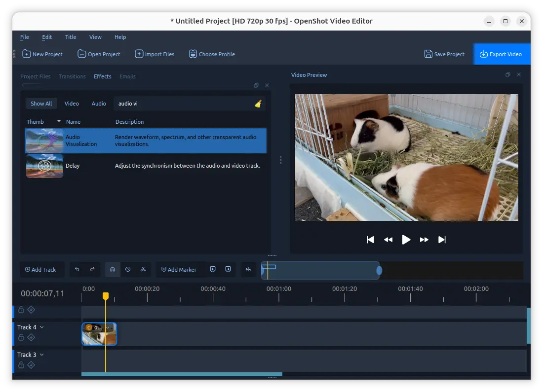Jump to previous marker icon

(213, 270)
